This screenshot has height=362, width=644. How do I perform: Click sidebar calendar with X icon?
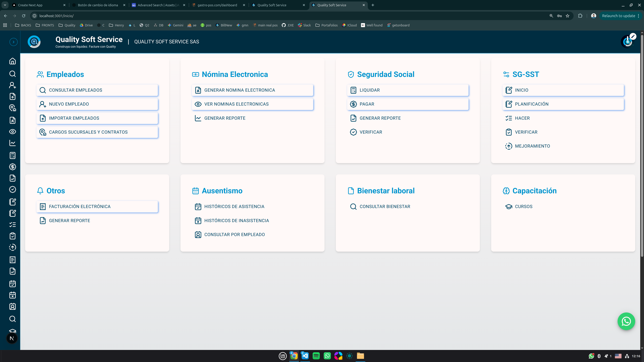tap(12, 295)
